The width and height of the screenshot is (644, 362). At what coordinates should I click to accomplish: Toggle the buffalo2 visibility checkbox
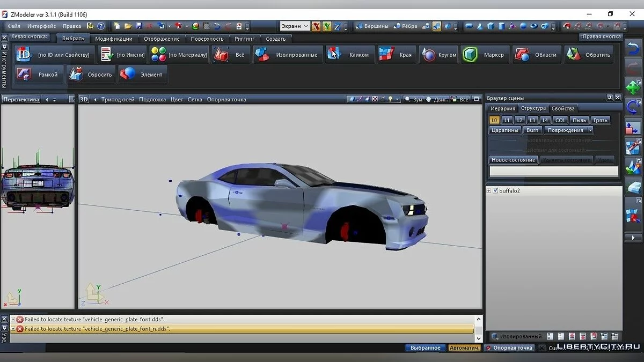(495, 191)
